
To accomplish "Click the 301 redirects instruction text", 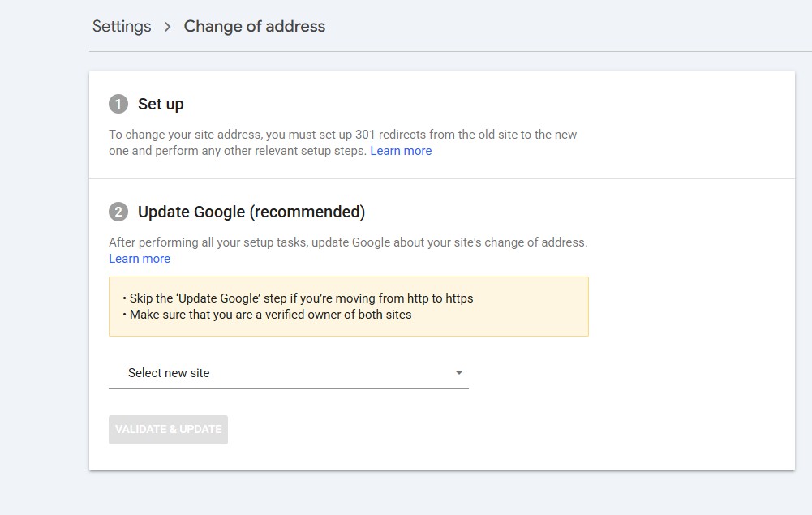I will point(342,143).
